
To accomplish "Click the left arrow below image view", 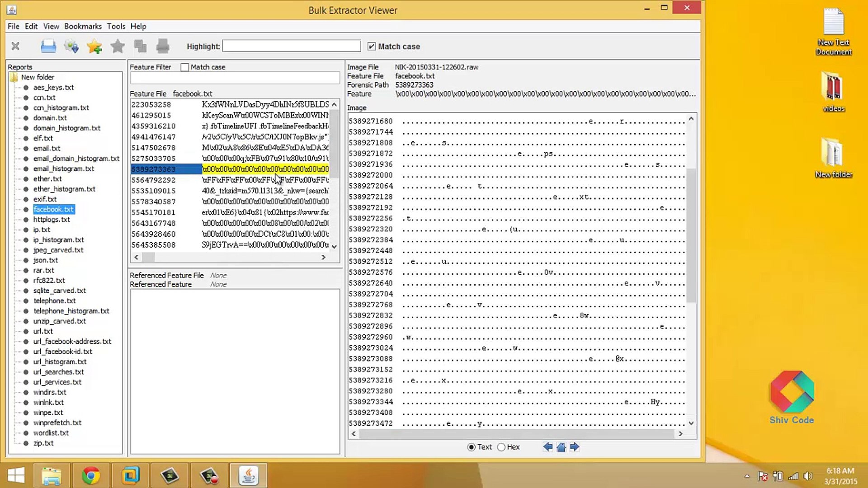I will (x=547, y=447).
